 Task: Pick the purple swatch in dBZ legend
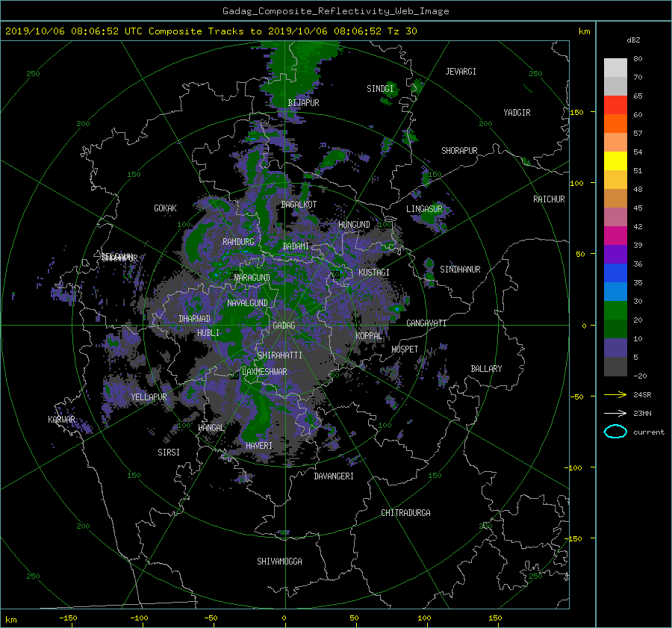(615, 254)
